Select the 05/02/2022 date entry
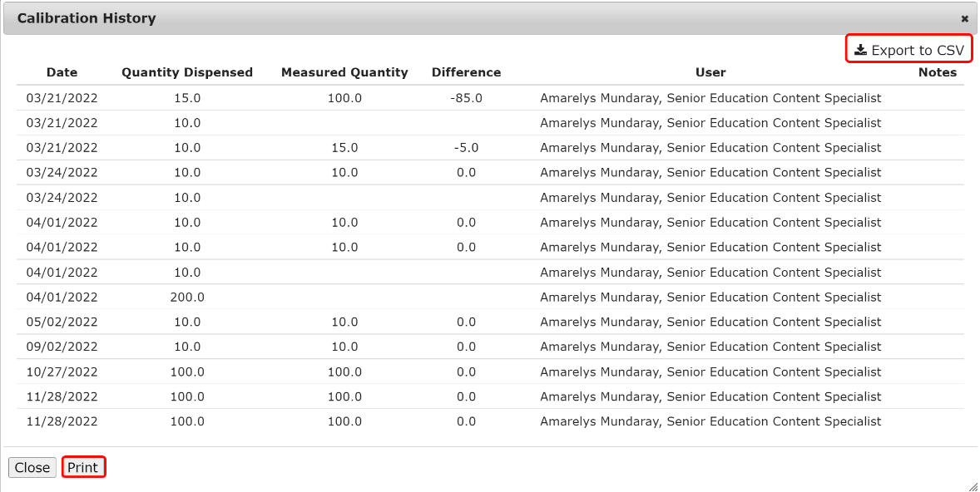 62,322
